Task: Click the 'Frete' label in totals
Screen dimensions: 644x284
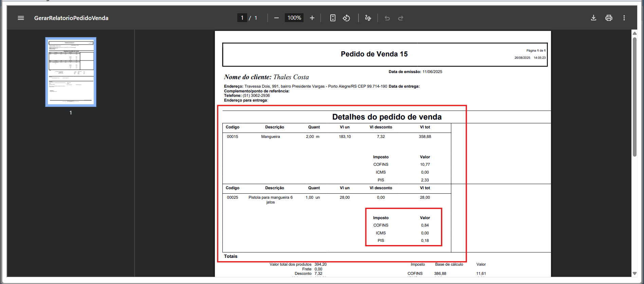Action: tap(307, 269)
